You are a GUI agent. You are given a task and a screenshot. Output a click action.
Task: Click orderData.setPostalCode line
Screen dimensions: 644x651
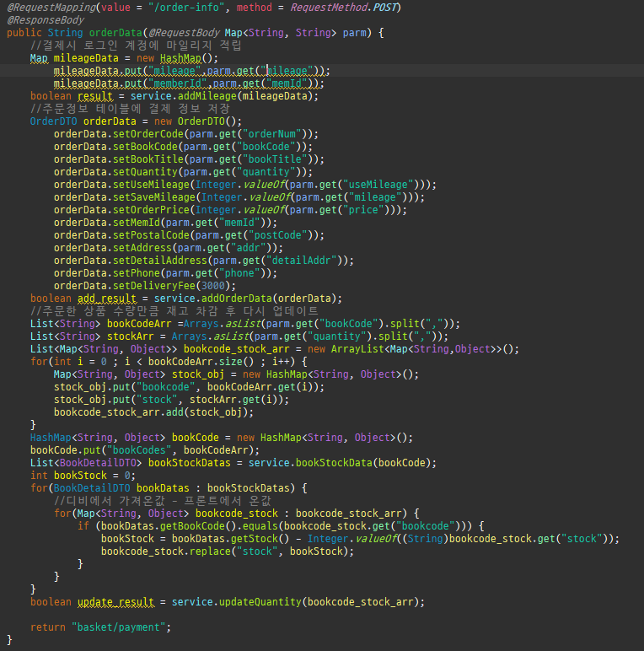(189, 235)
